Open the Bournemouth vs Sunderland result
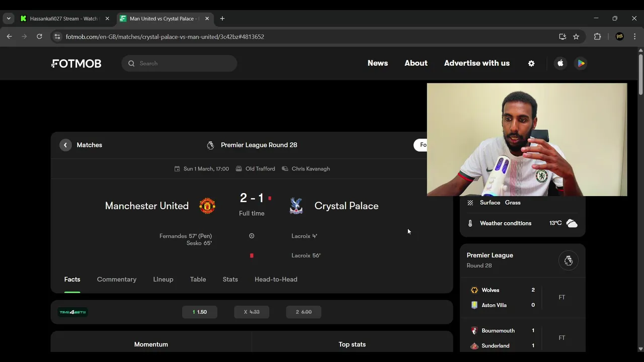 (523, 338)
